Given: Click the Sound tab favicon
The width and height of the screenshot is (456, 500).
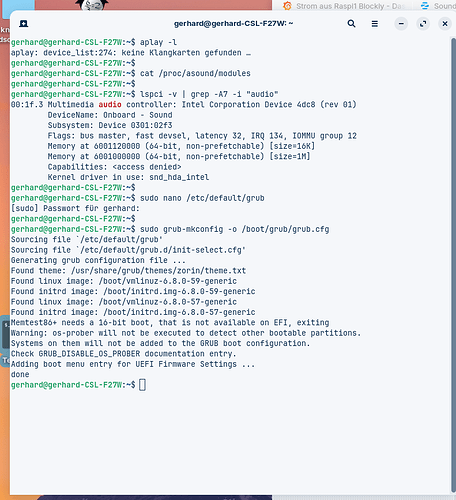Looking at the screenshot, I should pos(425,6).
